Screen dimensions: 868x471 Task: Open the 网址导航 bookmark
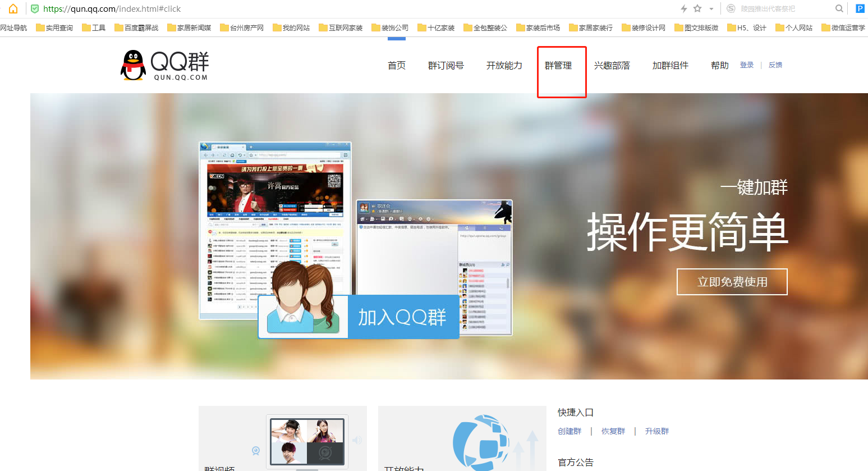(13, 28)
